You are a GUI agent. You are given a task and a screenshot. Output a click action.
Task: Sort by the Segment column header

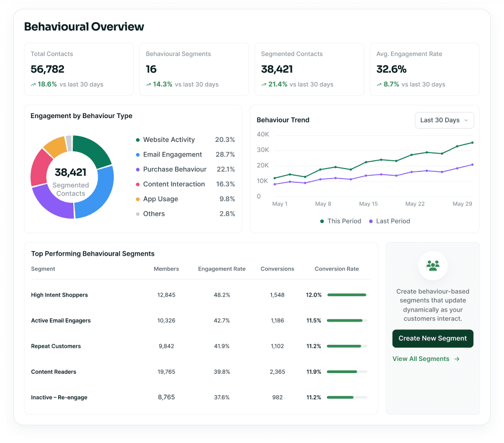pyautogui.click(x=43, y=269)
